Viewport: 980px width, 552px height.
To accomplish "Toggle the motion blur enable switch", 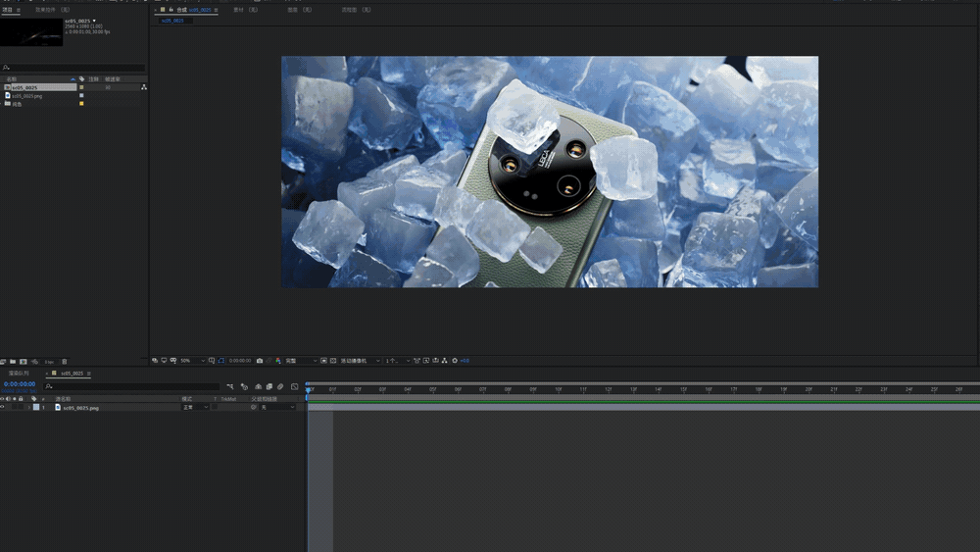I will (x=280, y=386).
